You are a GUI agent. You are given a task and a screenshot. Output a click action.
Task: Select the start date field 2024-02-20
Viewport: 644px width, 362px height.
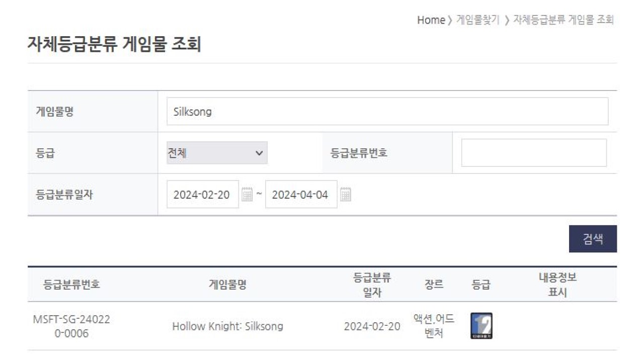[202, 194]
